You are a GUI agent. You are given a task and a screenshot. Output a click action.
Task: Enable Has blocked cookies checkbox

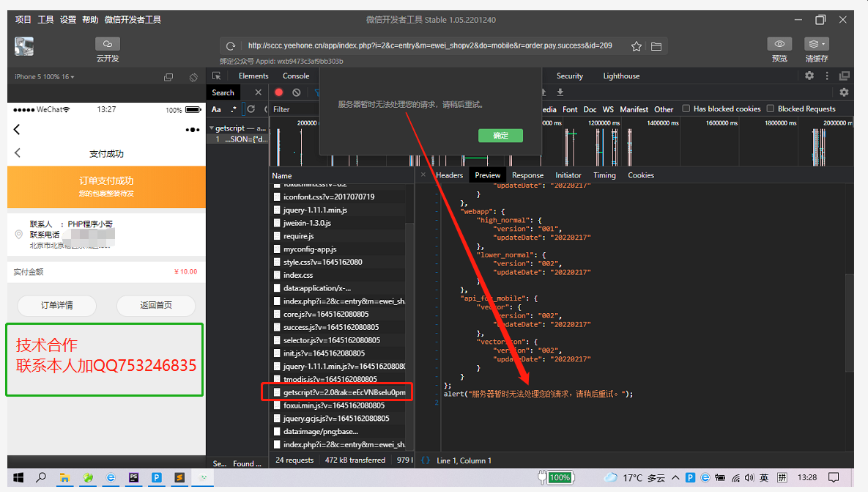click(x=686, y=109)
